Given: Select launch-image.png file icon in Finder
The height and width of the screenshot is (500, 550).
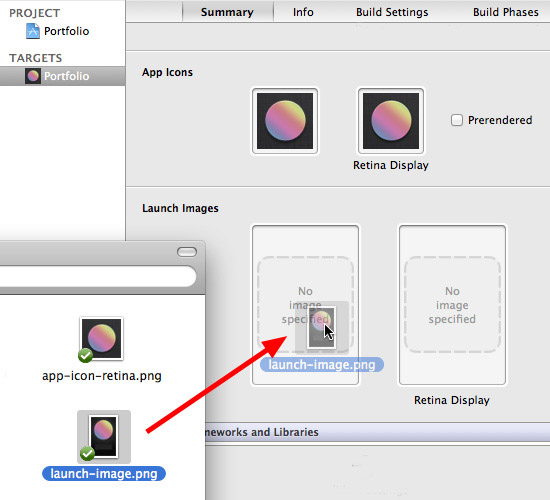Looking at the screenshot, I should [x=104, y=437].
